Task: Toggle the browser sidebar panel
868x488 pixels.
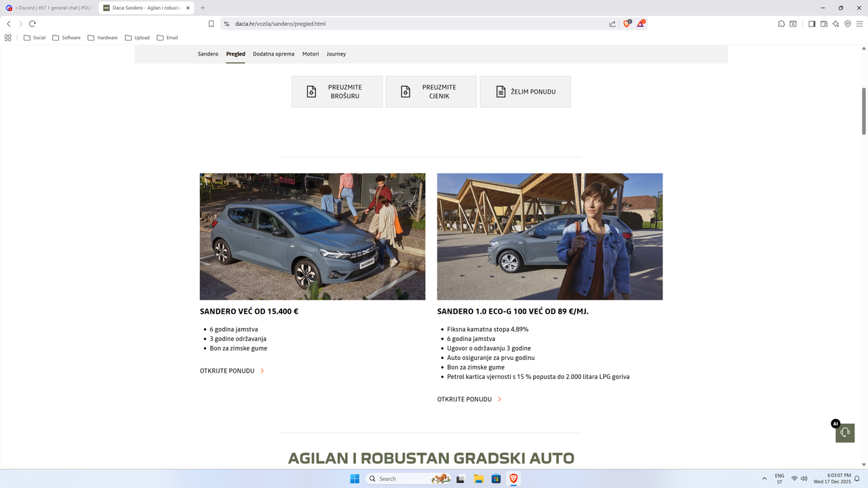Action: coord(812,24)
